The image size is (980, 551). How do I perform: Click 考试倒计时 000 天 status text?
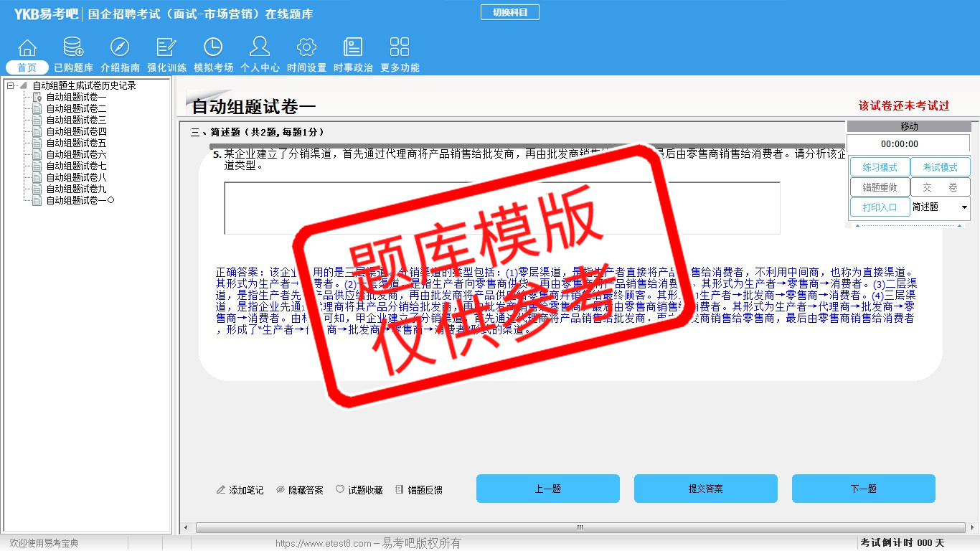(903, 543)
